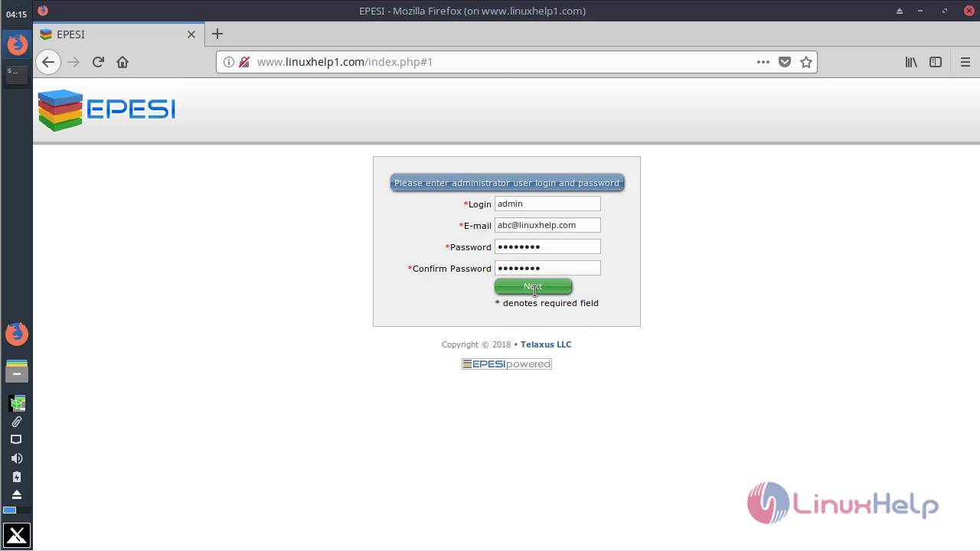This screenshot has height=551, width=980.
Task: Focus the Password input field
Action: point(547,246)
